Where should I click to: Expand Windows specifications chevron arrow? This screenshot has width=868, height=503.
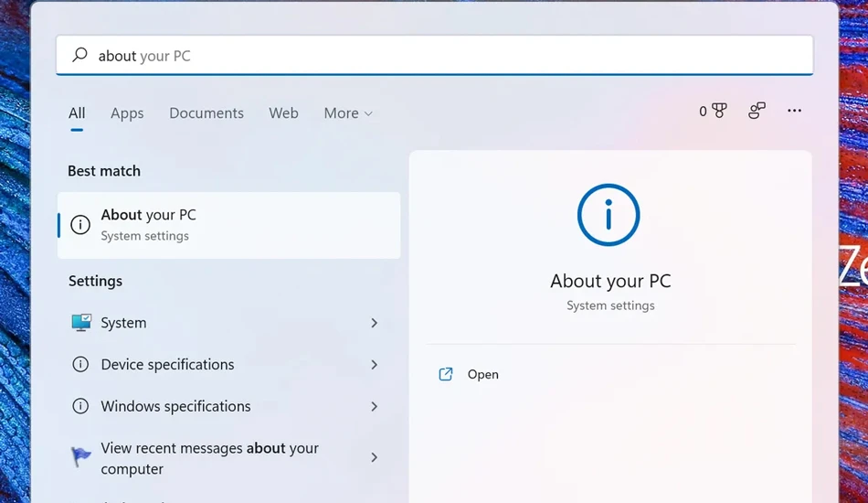coord(375,407)
